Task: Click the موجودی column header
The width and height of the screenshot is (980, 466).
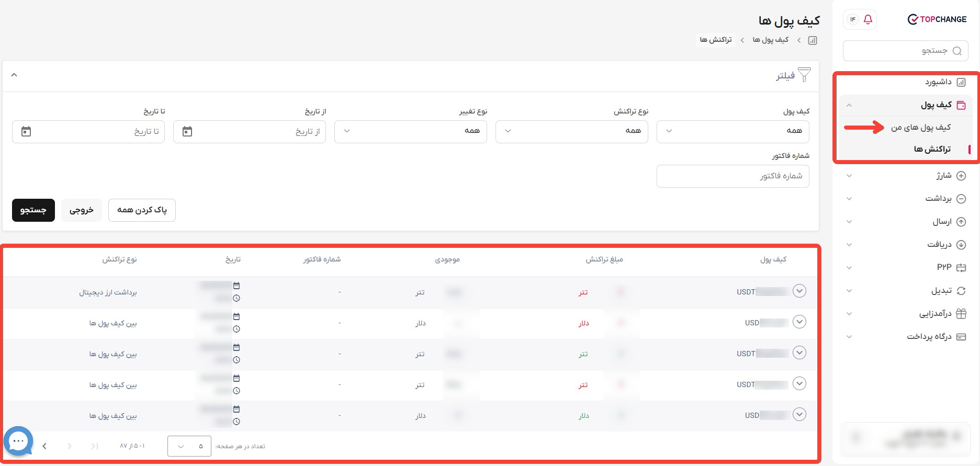Action: pos(447,259)
